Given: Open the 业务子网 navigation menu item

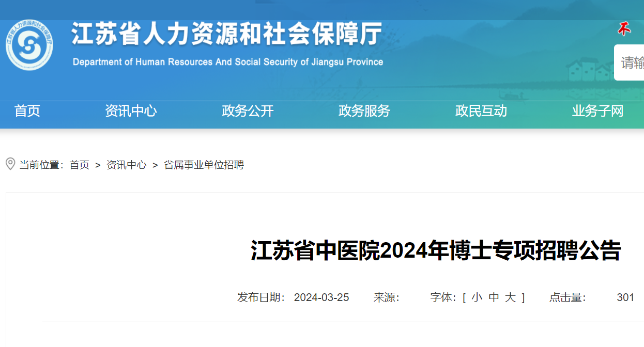Looking at the screenshot, I should tap(598, 111).
